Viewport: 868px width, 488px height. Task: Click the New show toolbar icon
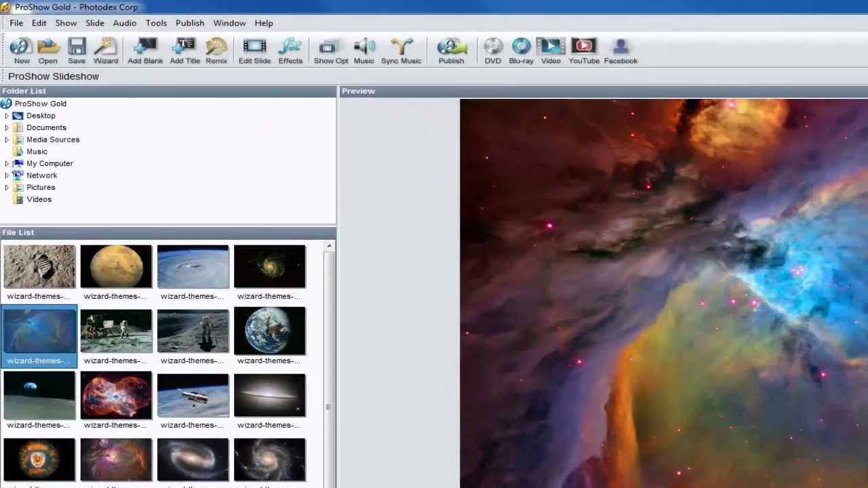21,51
